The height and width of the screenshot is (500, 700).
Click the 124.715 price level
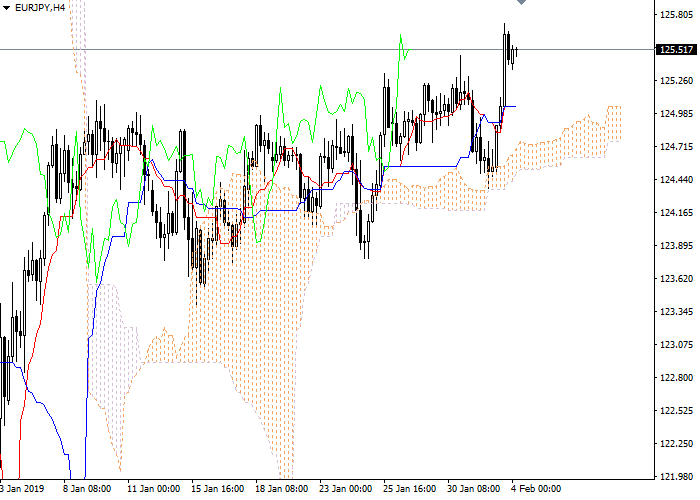(676, 146)
